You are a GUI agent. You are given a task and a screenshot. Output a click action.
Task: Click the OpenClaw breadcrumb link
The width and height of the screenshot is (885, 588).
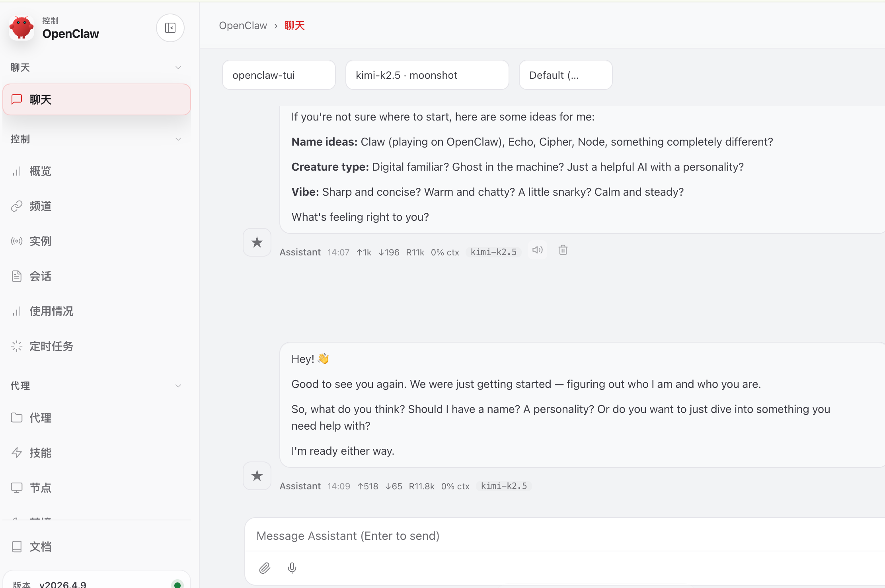click(243, 26)
